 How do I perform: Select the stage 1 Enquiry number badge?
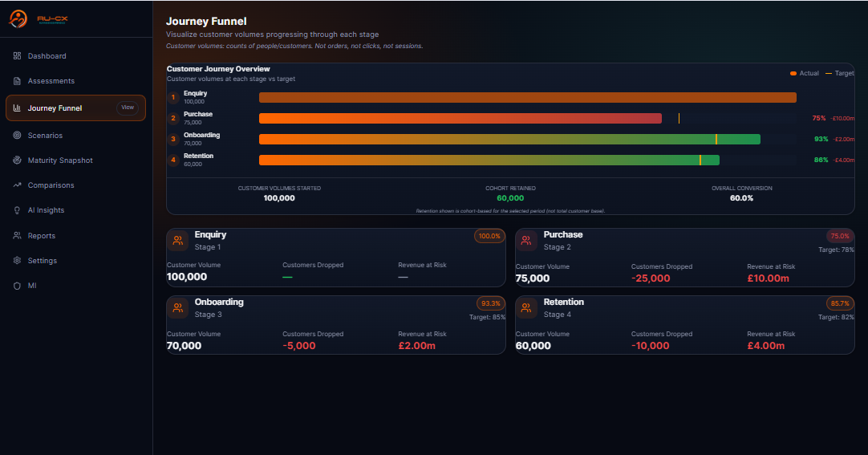[172, 97]
